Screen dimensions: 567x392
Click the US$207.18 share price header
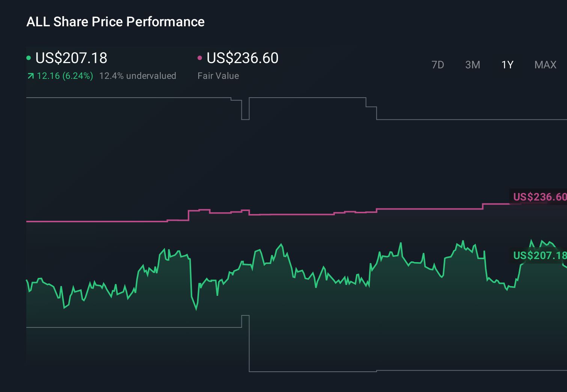pyautogui.click(x=71, y=59)
